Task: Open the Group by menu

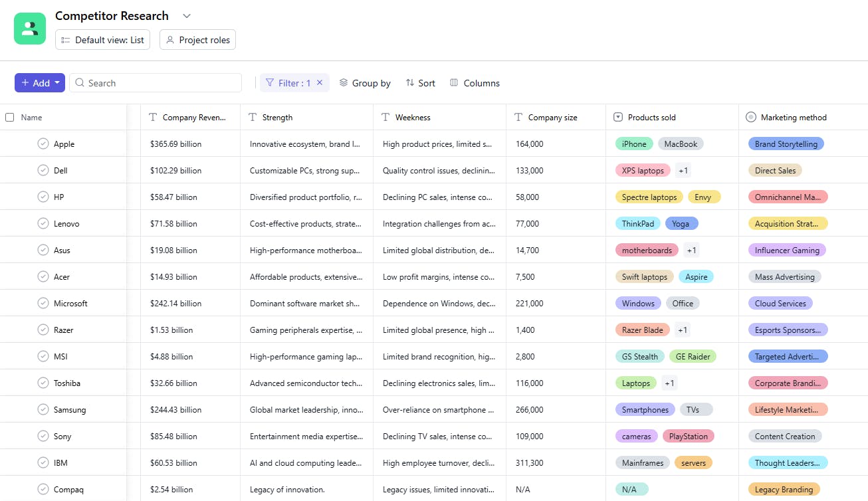Action: pyautogui.click(x=365, y=83)
